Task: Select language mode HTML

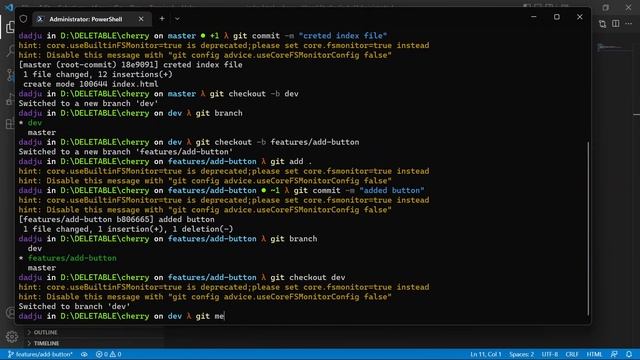Action: pos(594,354)
